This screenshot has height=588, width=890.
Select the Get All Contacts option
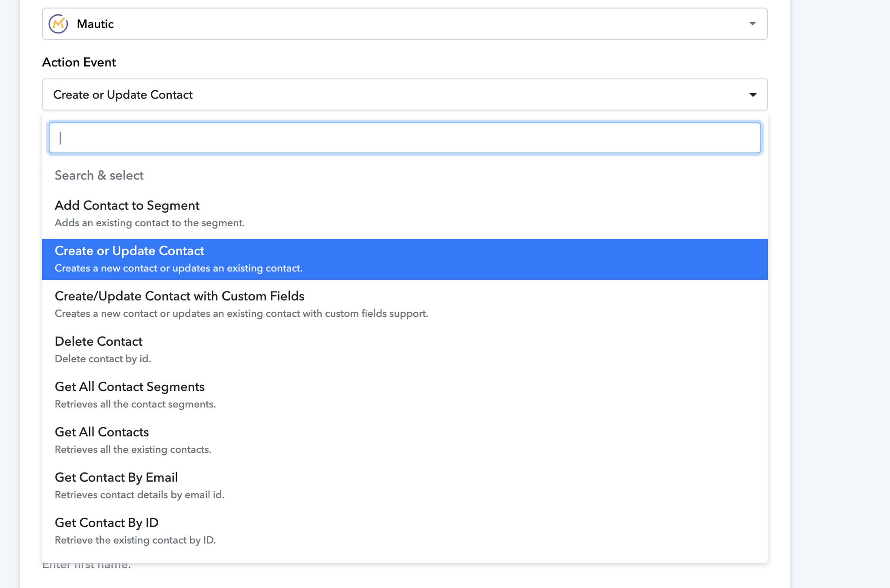405,441
